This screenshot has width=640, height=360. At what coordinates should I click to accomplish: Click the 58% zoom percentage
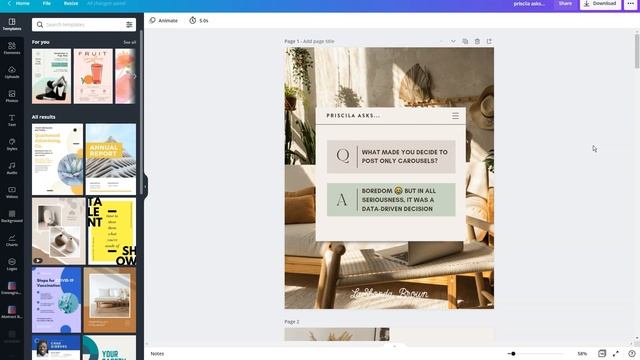click(582, 353)
